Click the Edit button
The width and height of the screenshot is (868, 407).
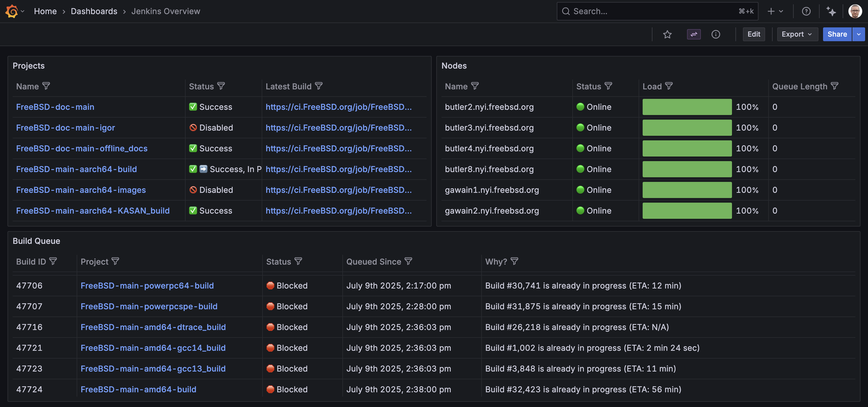click(x=754, y=34)
